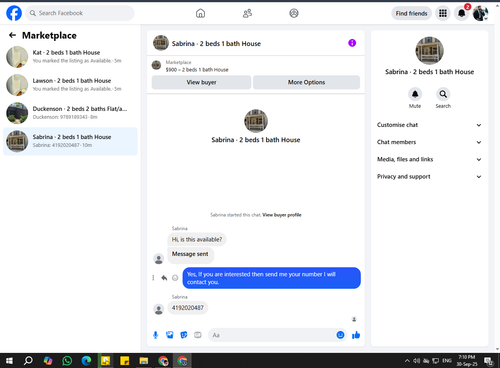This screenshot has width=500, height=368.
Task: Open the volume control in system tray
Action: coord(417,361)
